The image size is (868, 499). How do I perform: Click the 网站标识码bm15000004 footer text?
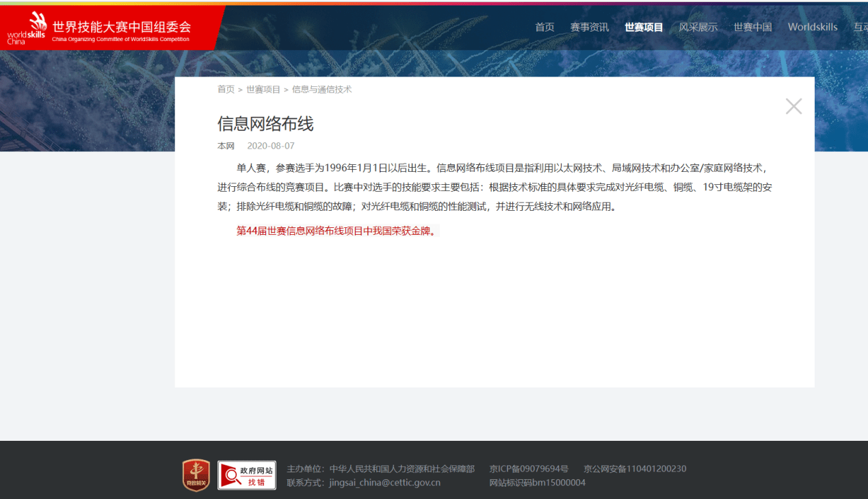point(537,483)
